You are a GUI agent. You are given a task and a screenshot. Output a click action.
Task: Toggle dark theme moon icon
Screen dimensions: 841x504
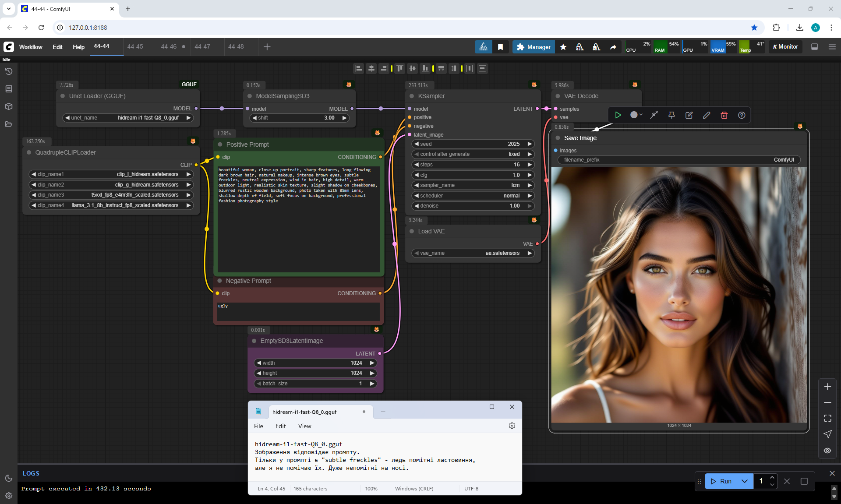click(x=9, y=478)
